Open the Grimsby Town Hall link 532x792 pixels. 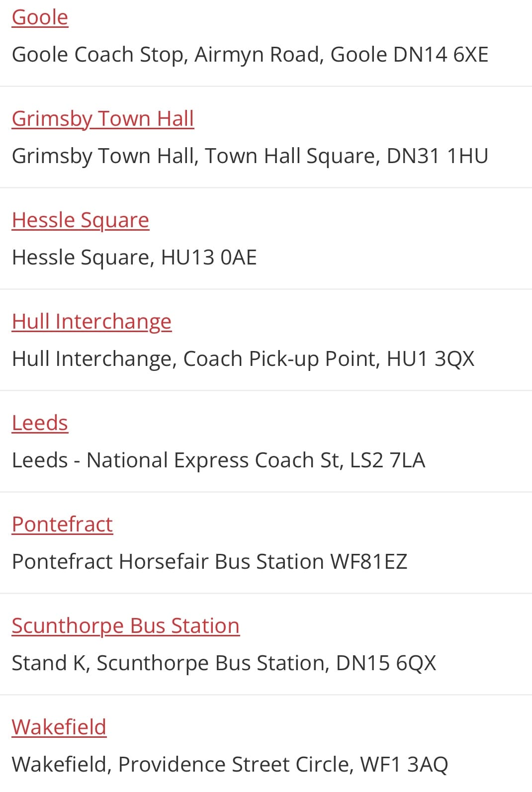coord(103,119)
